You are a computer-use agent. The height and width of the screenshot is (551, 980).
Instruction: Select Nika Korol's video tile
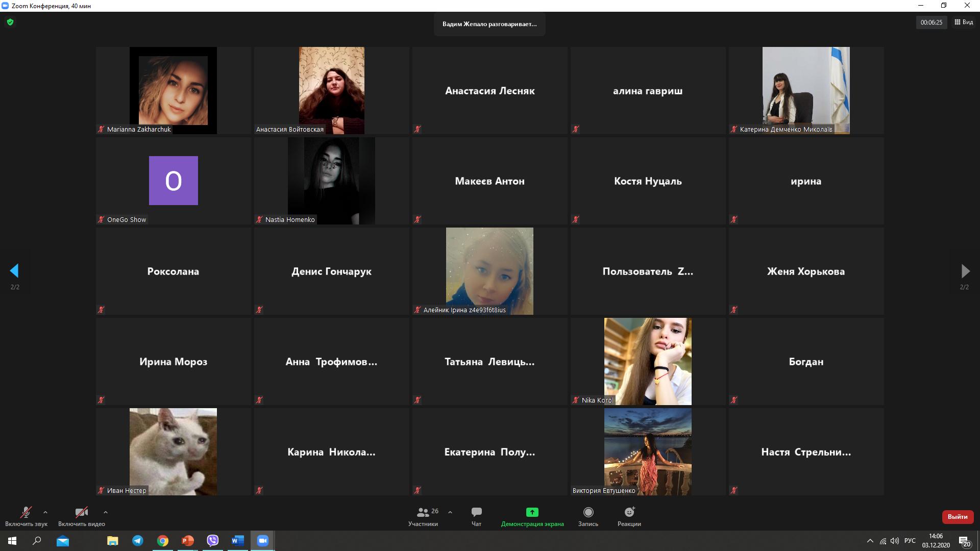coord(648,361)
